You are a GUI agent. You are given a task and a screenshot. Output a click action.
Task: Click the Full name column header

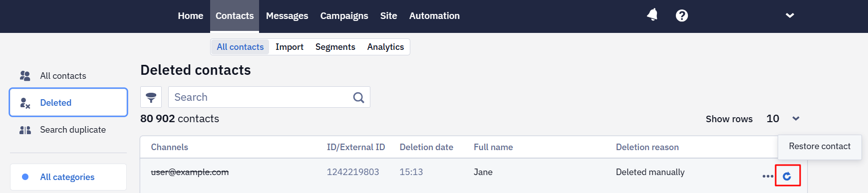[493, 147]
